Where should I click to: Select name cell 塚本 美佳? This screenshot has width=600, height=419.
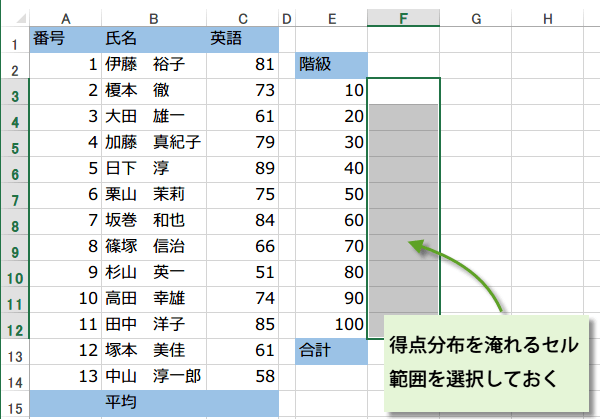tap(154, 352)
